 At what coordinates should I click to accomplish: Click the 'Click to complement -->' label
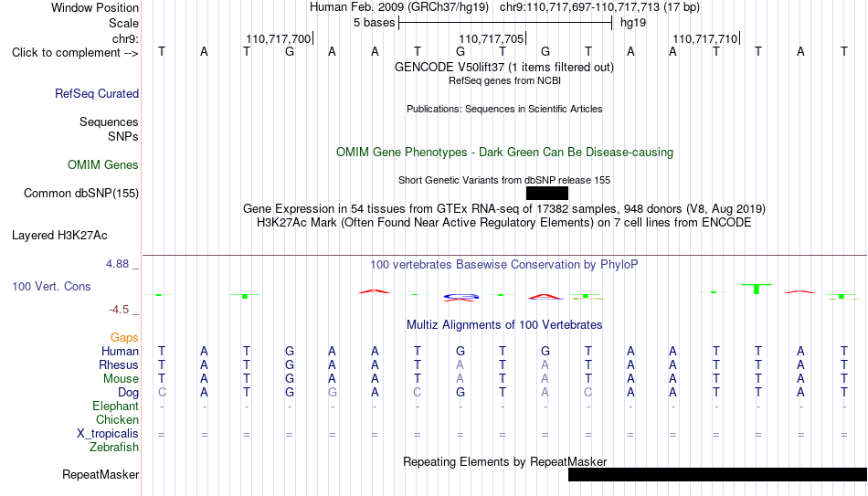click(75, 53)
